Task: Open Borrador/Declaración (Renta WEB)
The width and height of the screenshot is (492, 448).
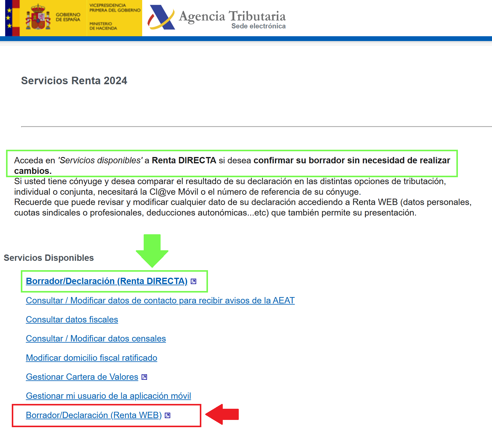Action: pyautogui.click(x=94, y=415)
